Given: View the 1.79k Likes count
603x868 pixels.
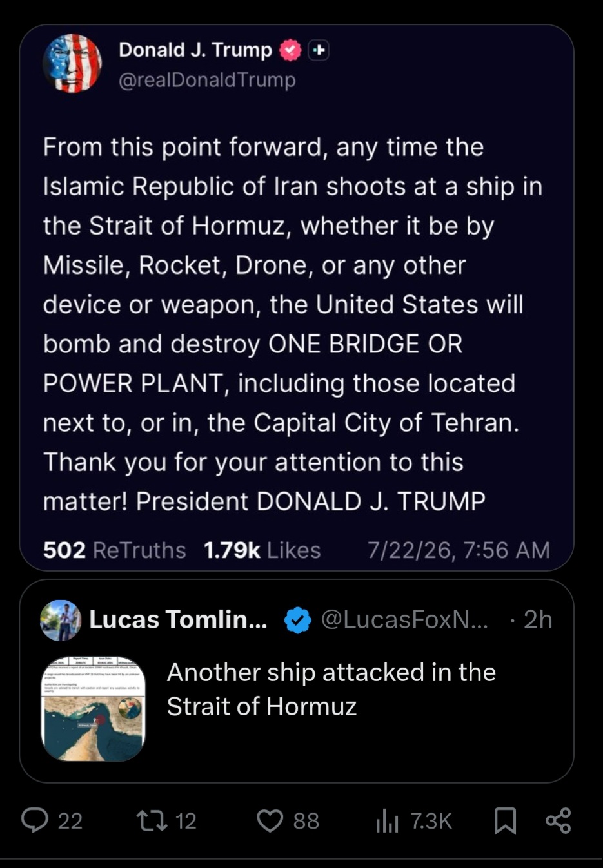Looking at the screenshot, I should pyautogui.click(x=262, y=550).
